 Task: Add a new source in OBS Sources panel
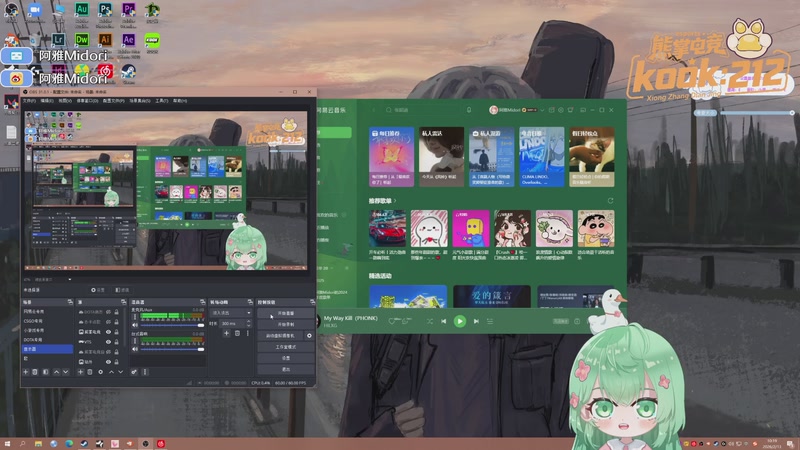81,372
